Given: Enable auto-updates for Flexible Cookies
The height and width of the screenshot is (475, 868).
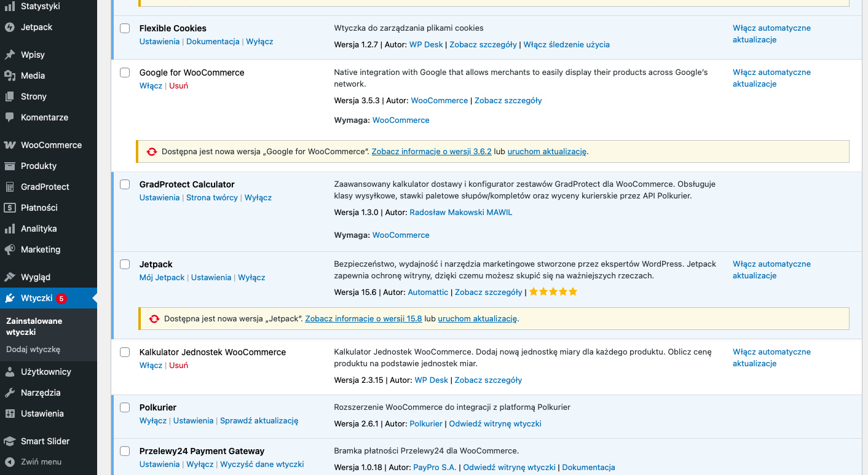Looking at the screenshot, I should point(771,34).
